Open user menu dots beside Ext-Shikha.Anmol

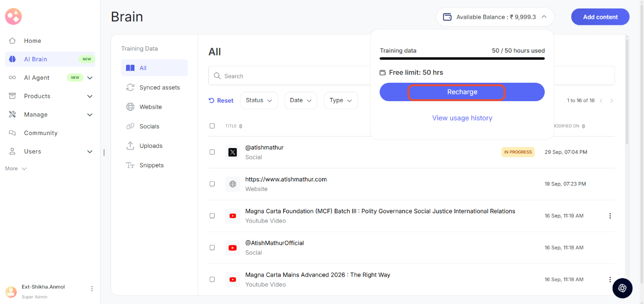[x=92, y=289]
